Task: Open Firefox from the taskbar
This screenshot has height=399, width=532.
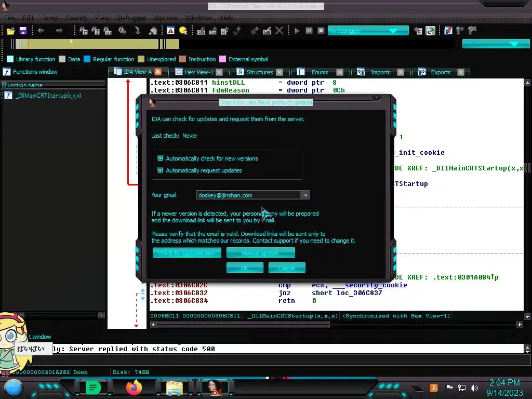Action: point(134,388)
